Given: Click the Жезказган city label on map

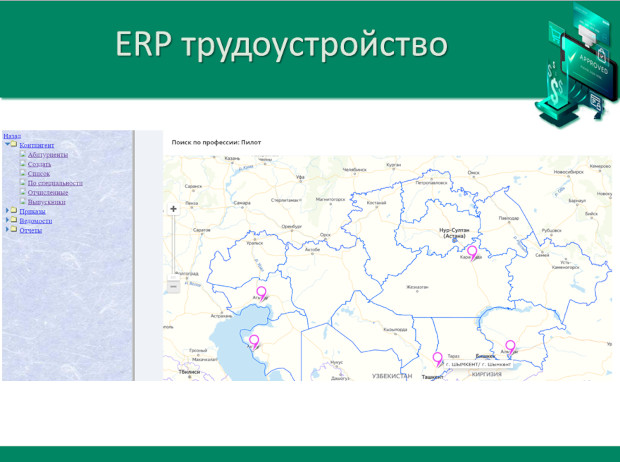Looking at the screenshot, I should (x=417, y=287).
